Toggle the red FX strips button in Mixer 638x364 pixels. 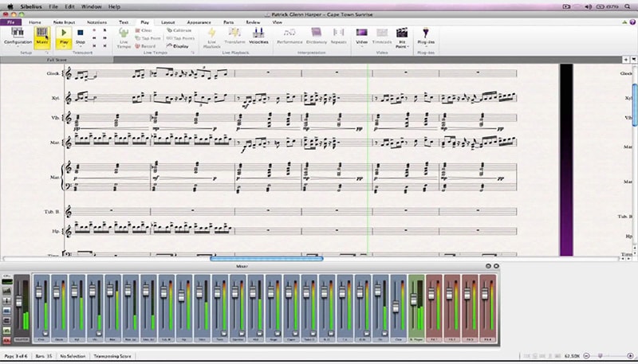(x=7, y=340)
